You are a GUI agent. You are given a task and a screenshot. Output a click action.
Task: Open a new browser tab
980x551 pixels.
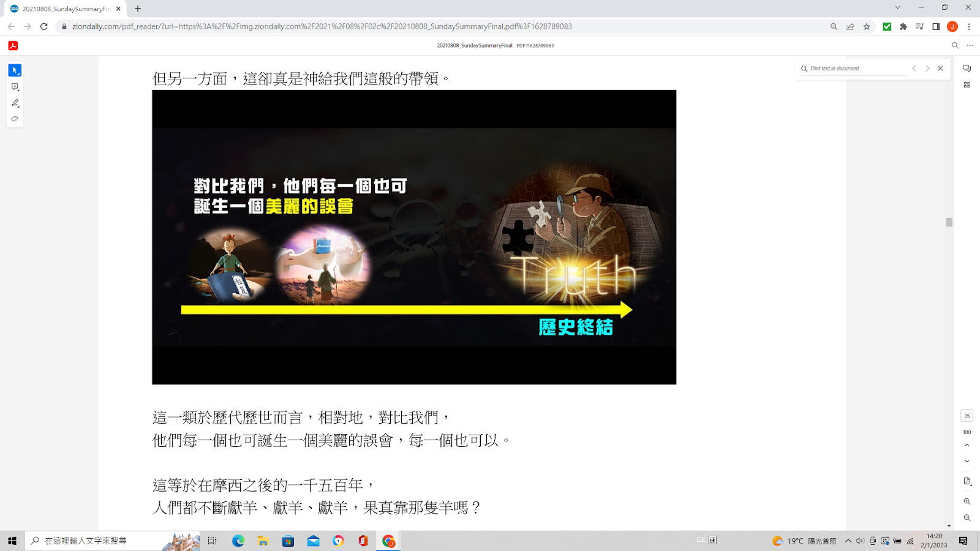[138, 9]
